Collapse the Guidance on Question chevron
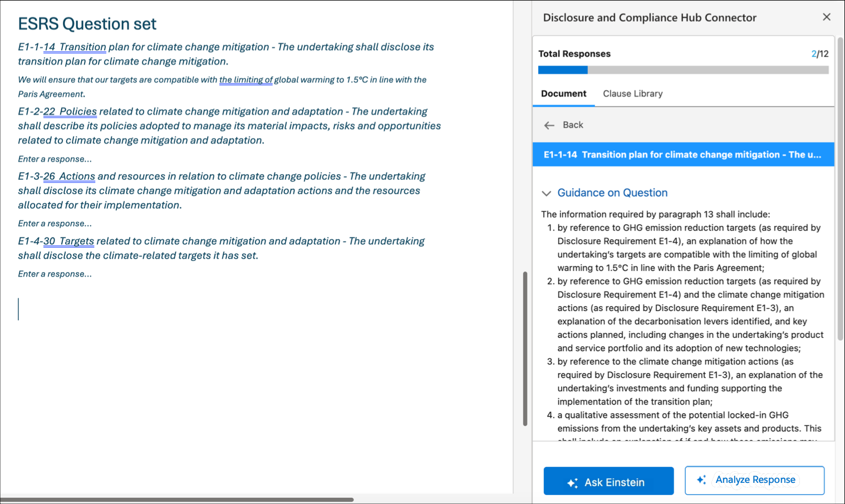This screenshot has height=504, width=845. [546, 193]
